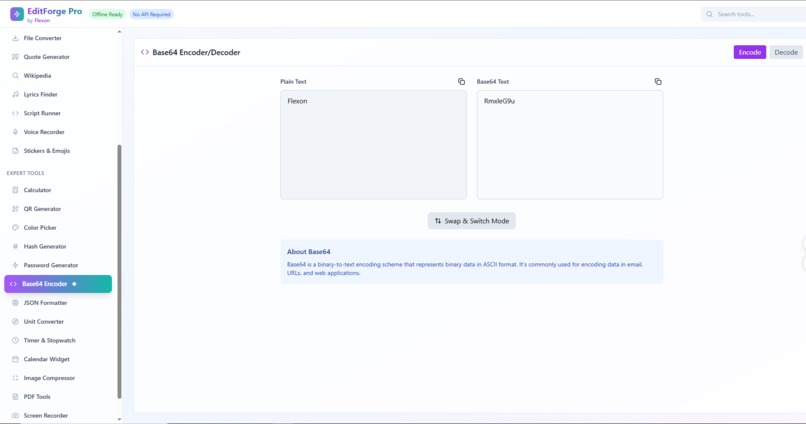Click the sidebar vertical scrollbar
The image size is (806, 424).
pyautogui.click(x=119, y=271)
